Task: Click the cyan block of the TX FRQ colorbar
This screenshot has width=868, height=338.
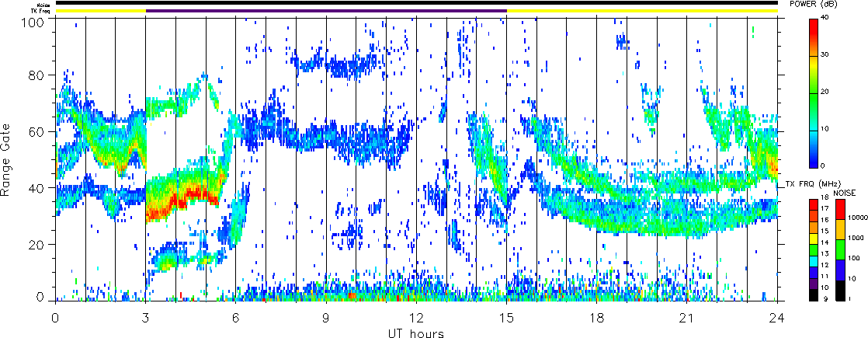Action: [x=815, y=262]
